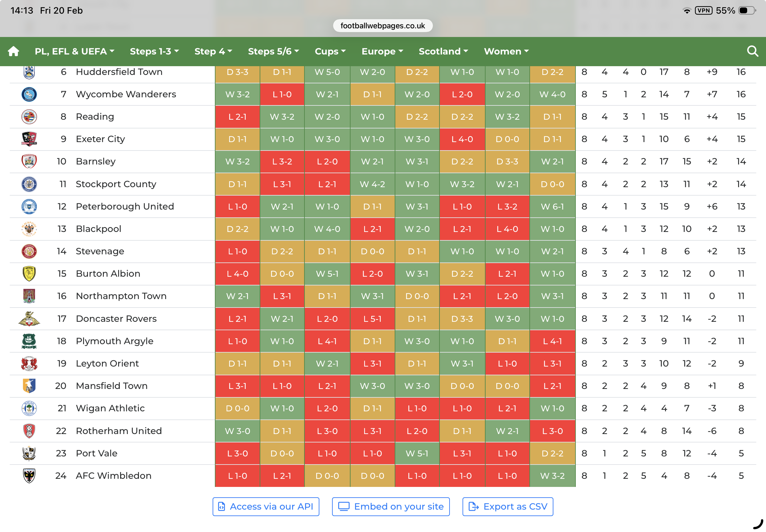Tap the 14:13 clock in status bar

point(22,11)
